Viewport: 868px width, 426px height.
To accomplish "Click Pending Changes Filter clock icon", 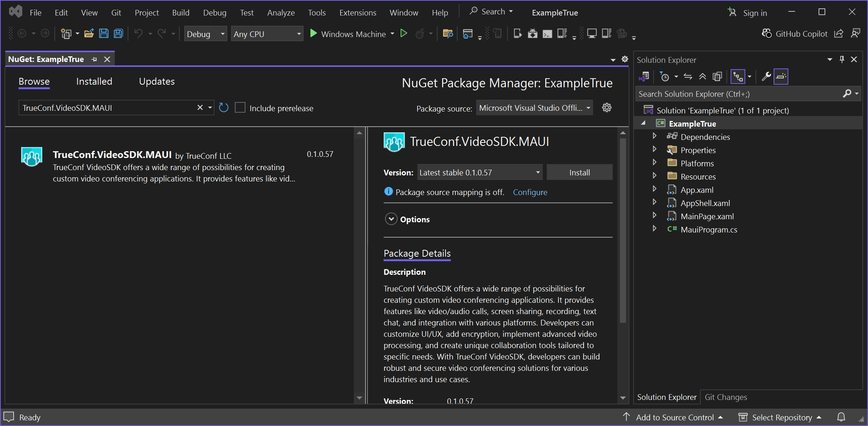I will pos(664,77).
